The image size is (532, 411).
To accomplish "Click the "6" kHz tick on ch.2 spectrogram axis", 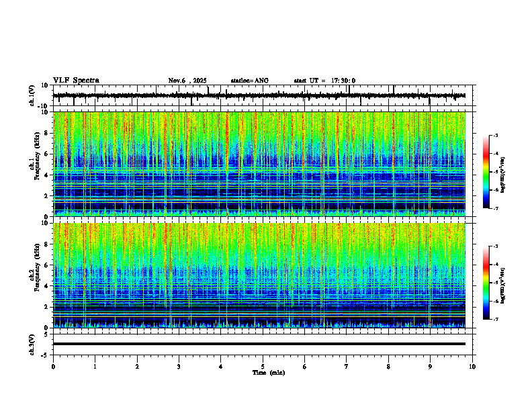I will pyautogui.click(x=47, y=265).
